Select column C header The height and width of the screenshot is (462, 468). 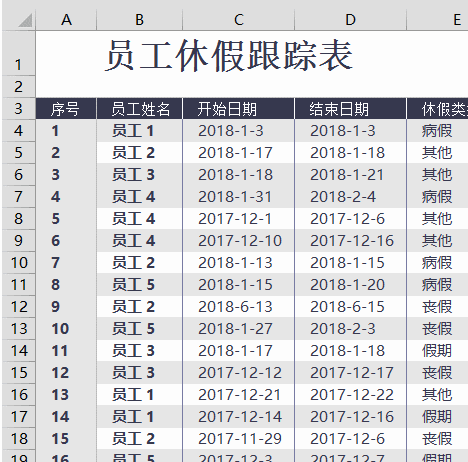[238, 20]
